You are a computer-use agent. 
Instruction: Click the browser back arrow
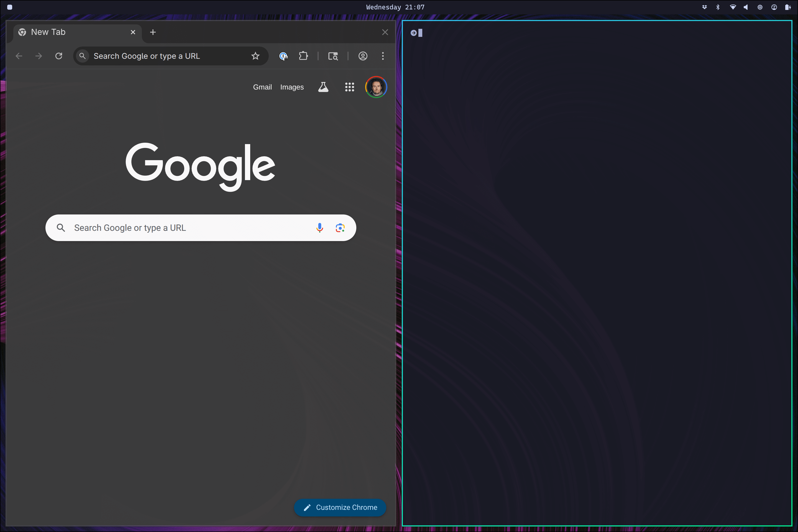click(x=19, y=56)
